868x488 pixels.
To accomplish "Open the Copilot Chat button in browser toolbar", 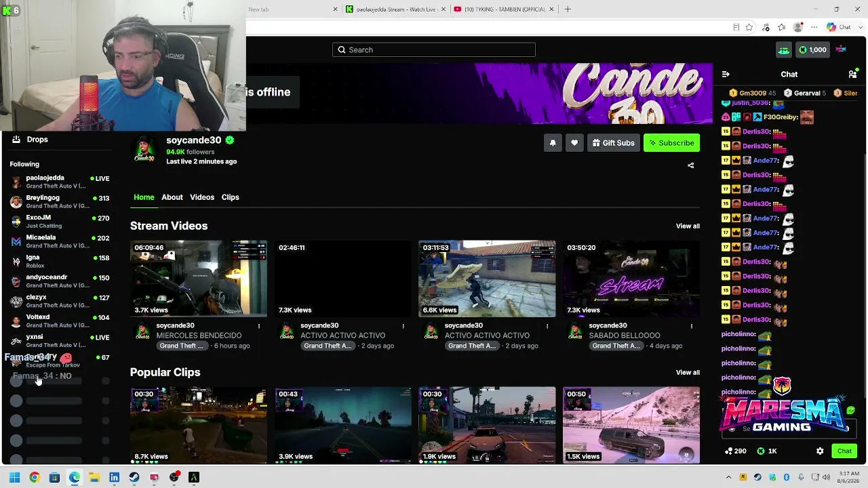I will click(x=839, y=27).
